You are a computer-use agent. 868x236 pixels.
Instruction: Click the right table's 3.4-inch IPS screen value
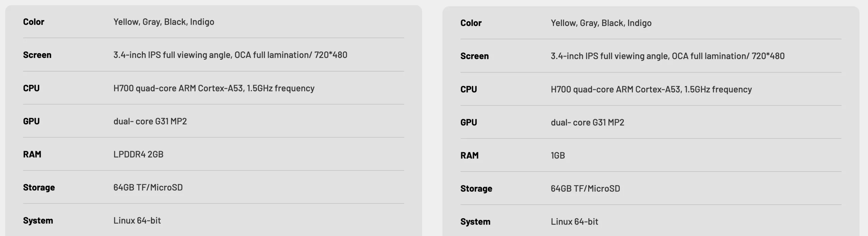pyautogui.click(x=667, y=56)
